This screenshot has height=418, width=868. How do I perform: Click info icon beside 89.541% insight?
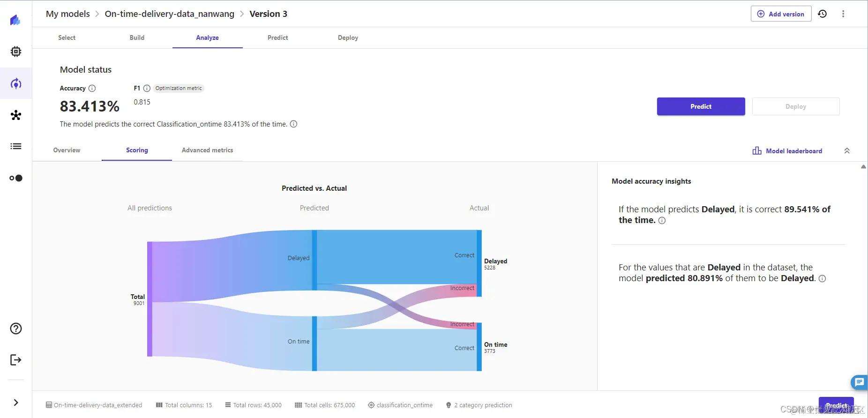[x=662, y=221]
